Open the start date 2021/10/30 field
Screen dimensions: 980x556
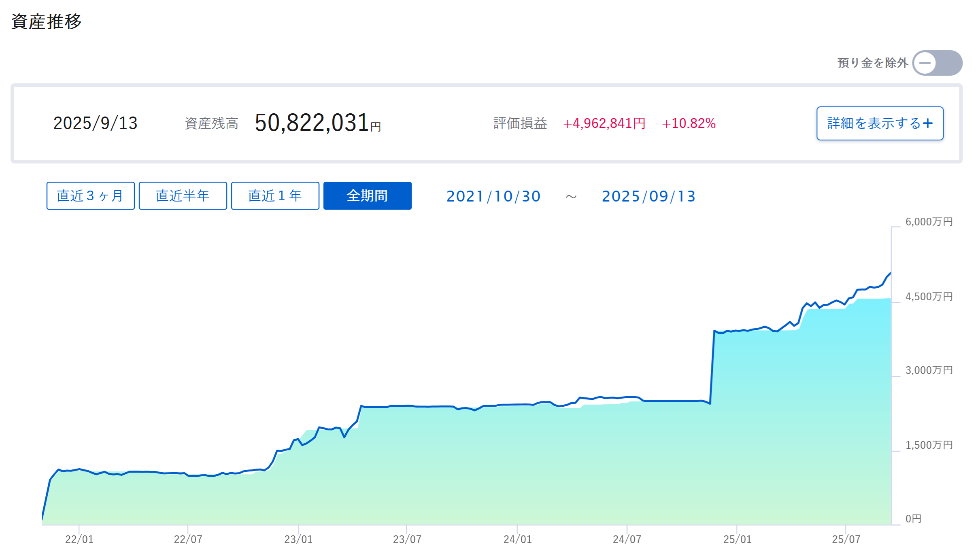493,196
